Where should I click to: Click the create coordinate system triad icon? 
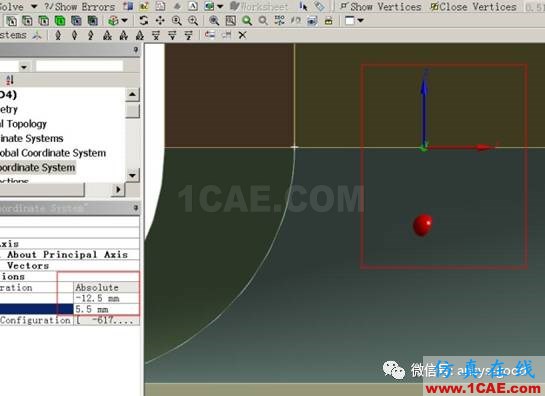[x=37, y=35]
